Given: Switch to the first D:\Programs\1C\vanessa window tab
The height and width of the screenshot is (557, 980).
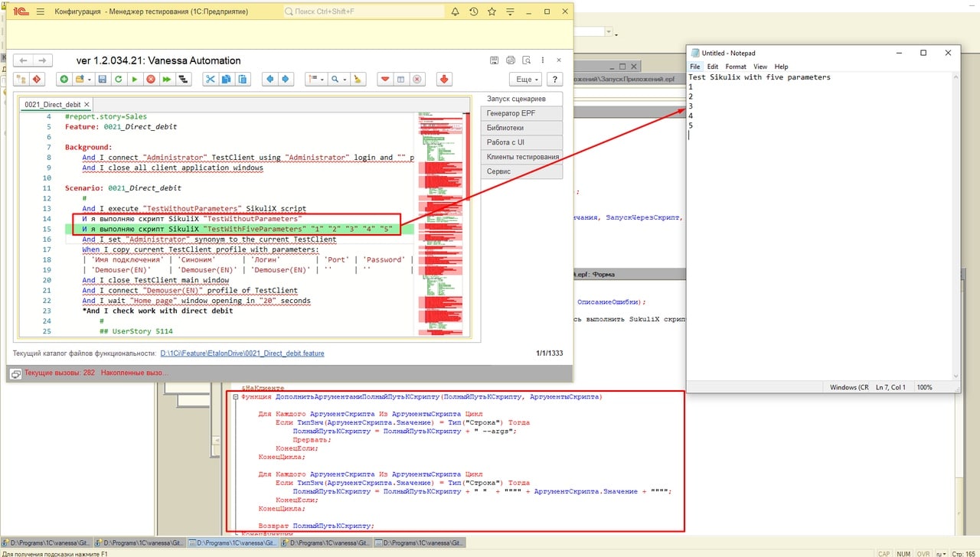Looking at the screenshot, I should (45, 542).
